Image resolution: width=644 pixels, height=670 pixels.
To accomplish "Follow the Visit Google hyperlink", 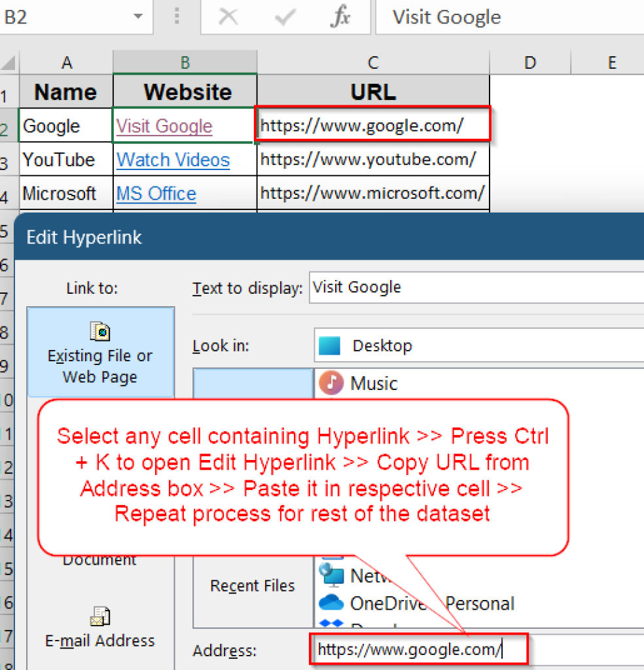I will click(x=164, y=126).
